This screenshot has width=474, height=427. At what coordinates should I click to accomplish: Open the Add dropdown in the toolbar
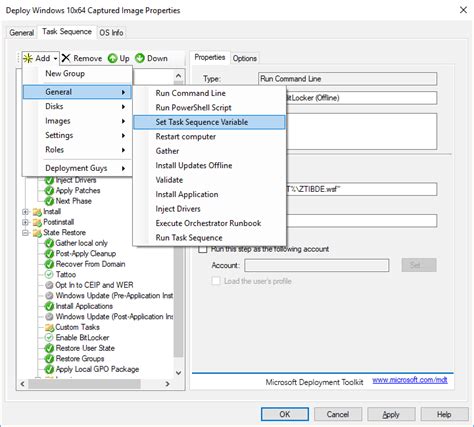41,58
